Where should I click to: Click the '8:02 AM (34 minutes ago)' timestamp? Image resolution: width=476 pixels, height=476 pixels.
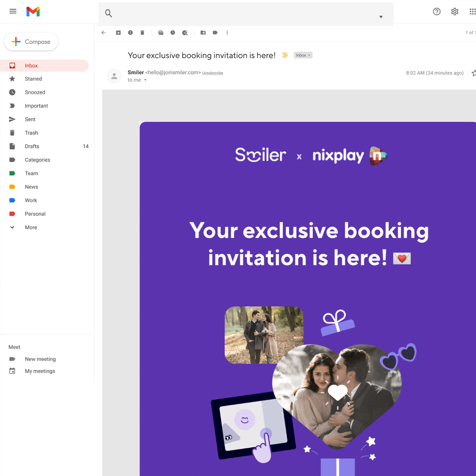coord(435,73)
